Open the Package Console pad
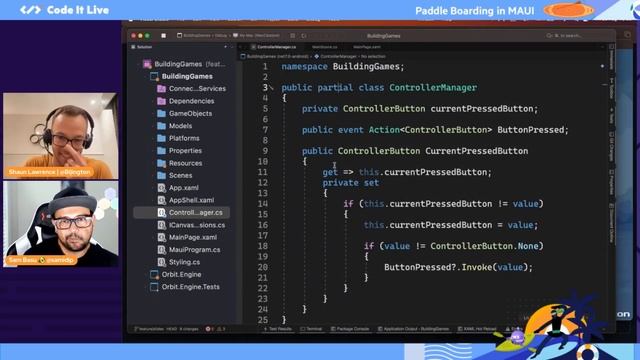The width and height of the screenshot is (640, 360). tap(350, 329)
